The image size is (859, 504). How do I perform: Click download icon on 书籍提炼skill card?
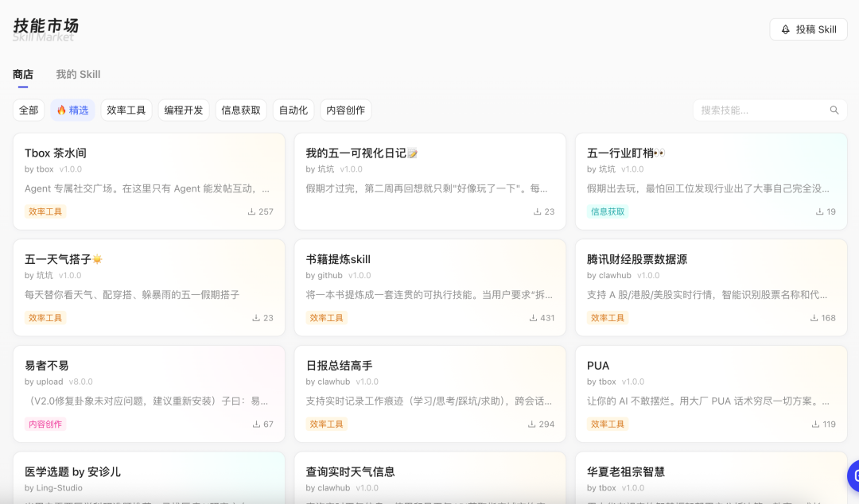(x=532, y=318)
